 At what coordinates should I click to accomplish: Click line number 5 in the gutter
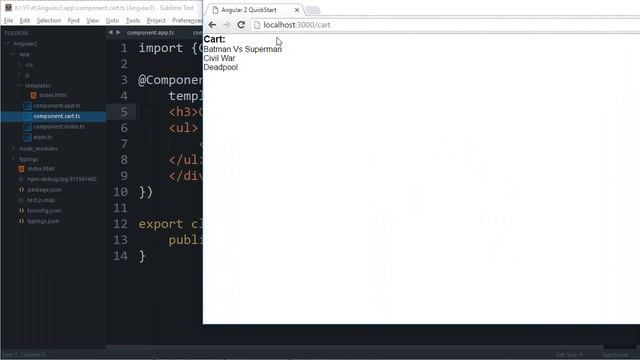pyautogui.click(x=124, y=112)
